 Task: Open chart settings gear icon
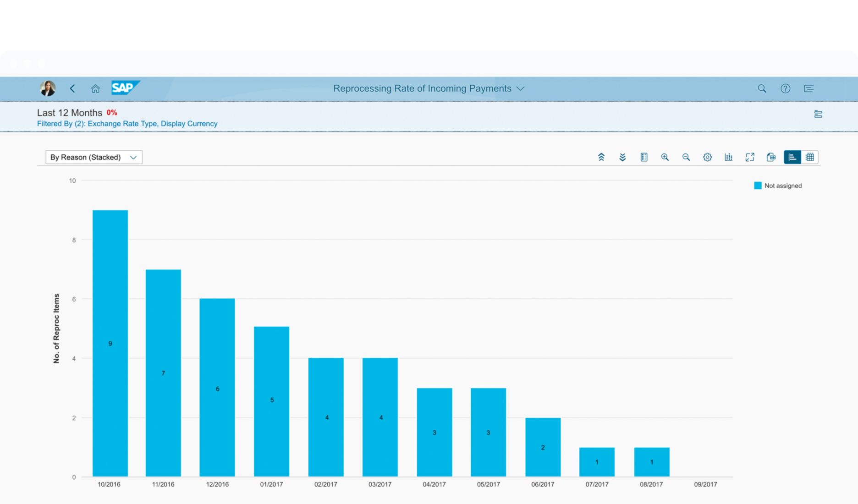(x=707, y=157)
